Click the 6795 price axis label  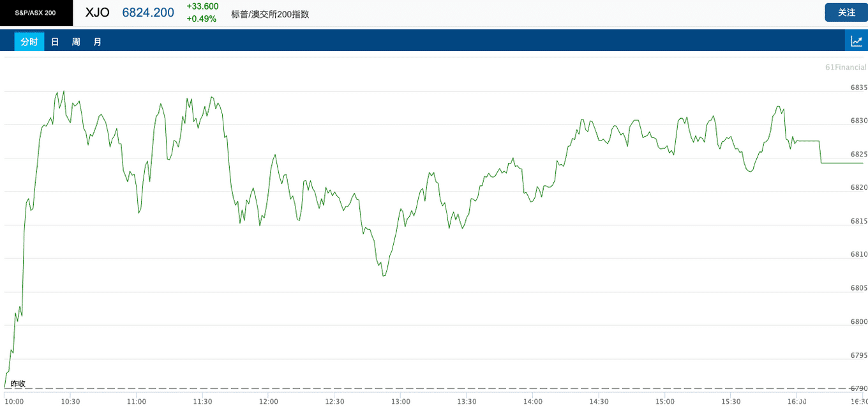coord(858,355)
